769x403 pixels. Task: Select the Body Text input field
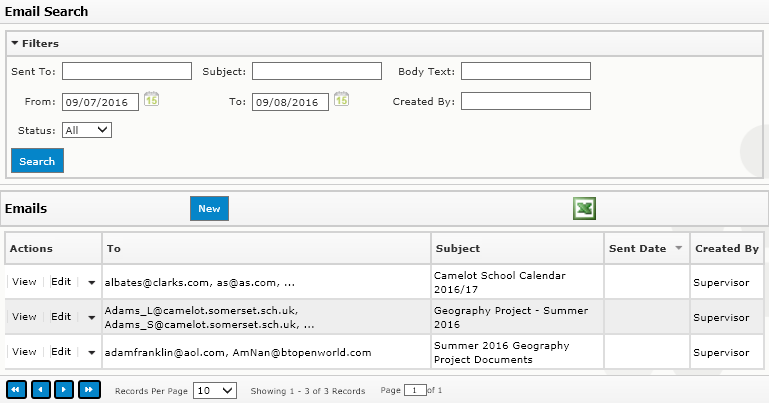click(526, 71)
